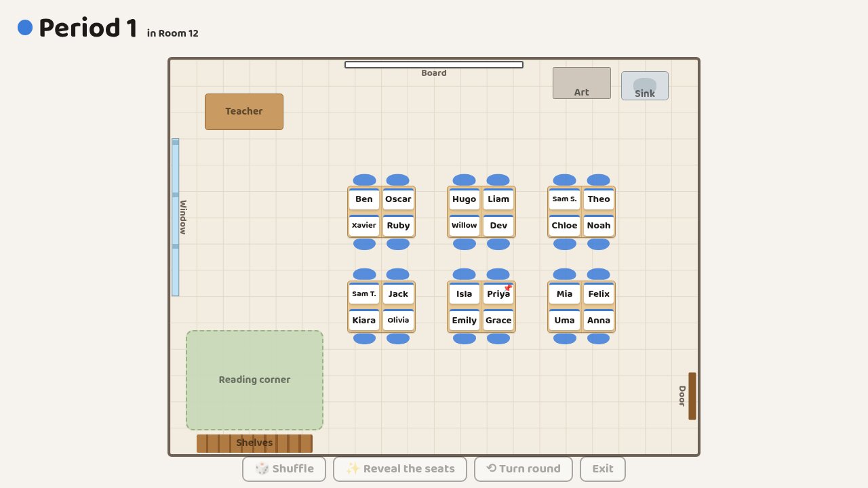Click Anna's seat card
868x488 pixels.
click(x=599, y=320)
